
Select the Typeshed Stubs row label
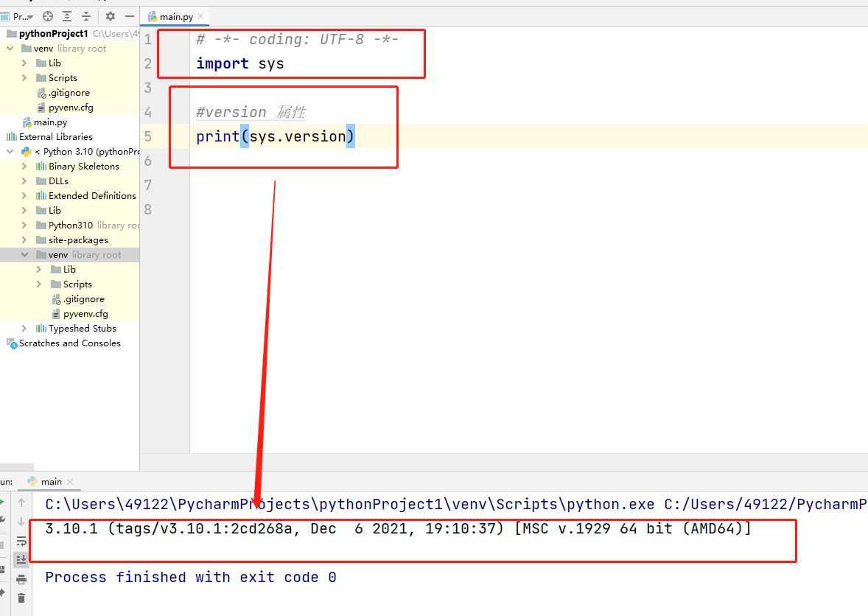coord(82,329)
